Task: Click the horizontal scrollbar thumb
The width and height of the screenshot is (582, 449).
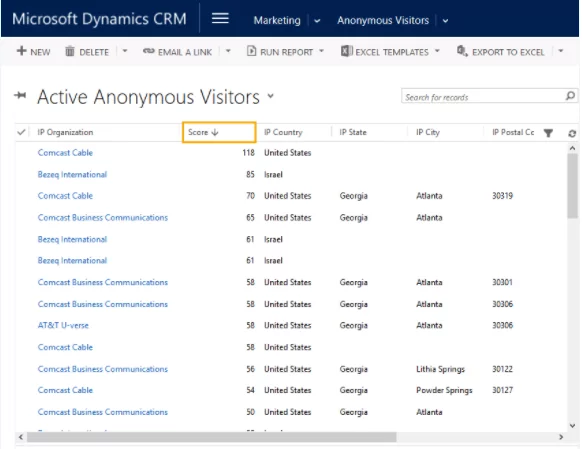Action: coord(212,437)
